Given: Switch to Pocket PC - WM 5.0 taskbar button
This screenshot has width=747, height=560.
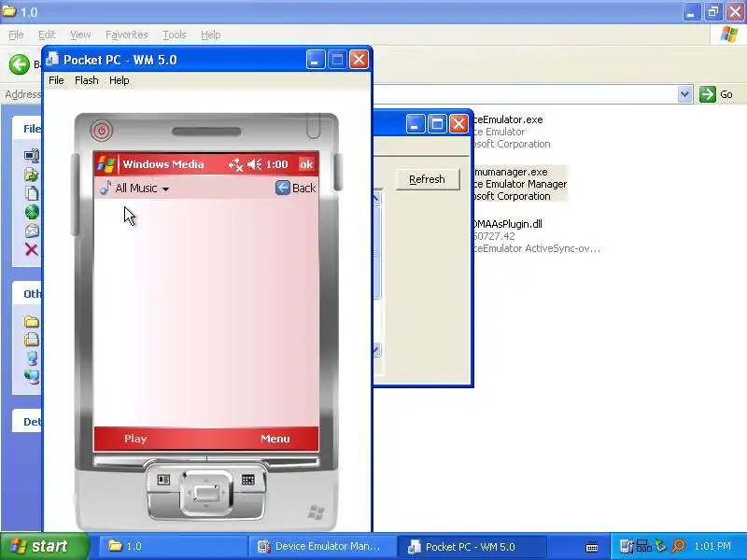Looking at the screenshot, I should coord(472,546).
